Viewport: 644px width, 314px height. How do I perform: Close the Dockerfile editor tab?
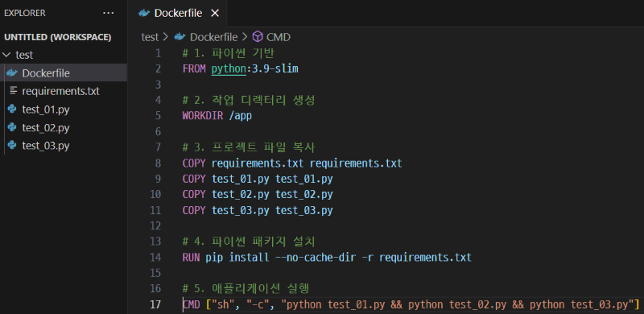[x=215, y=13]
